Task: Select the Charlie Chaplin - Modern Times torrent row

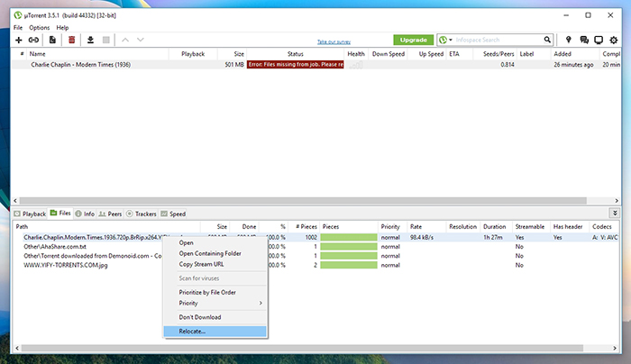Action: (315, 64)
